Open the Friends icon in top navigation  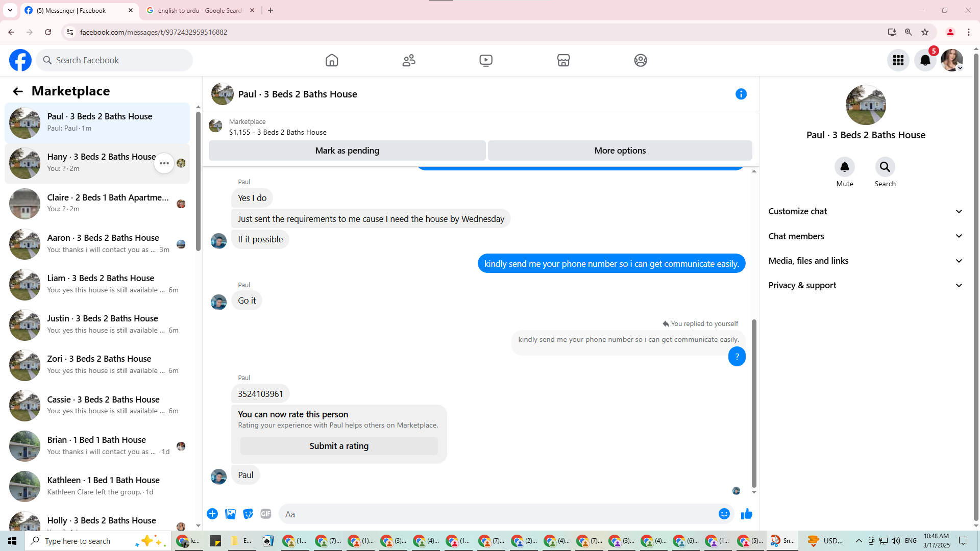pos(409,60)
